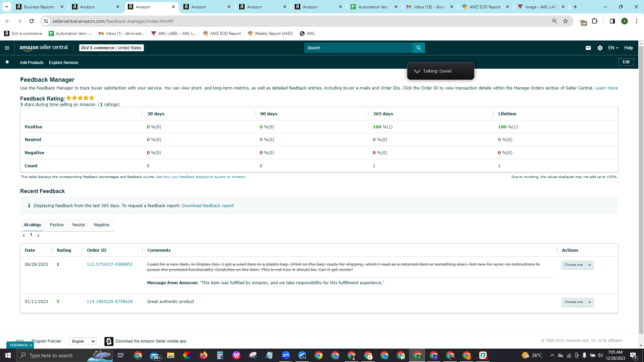
Task: Click the search magnifier button
Action: pos(419,48)
